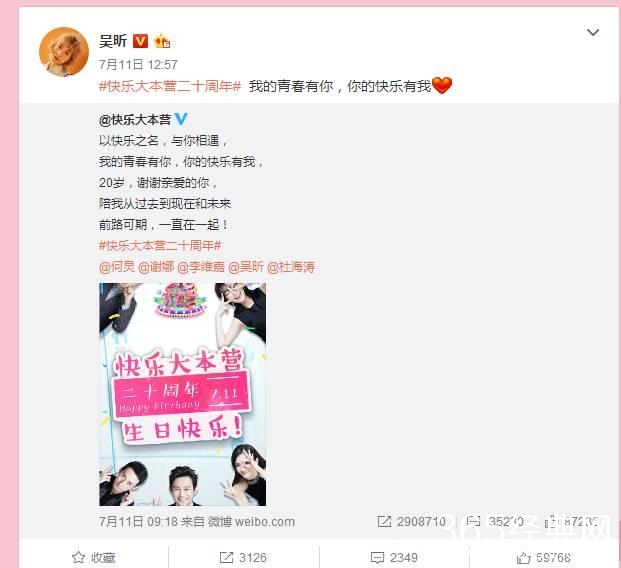Open the @谢娜 mention
Image resolution: width=621 pixels, height=568 pixels.
(x=156, y=267)
